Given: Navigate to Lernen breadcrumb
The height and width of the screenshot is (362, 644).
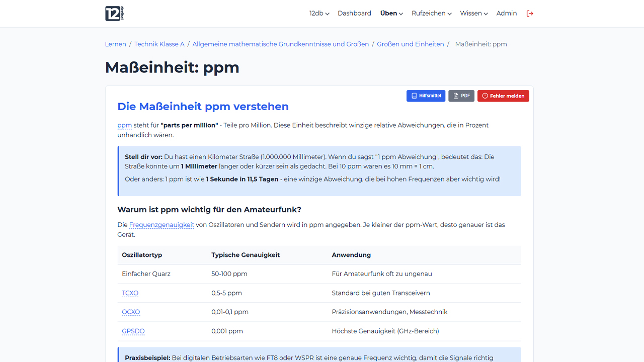Looking at the screenshot, I should point(116,44).
